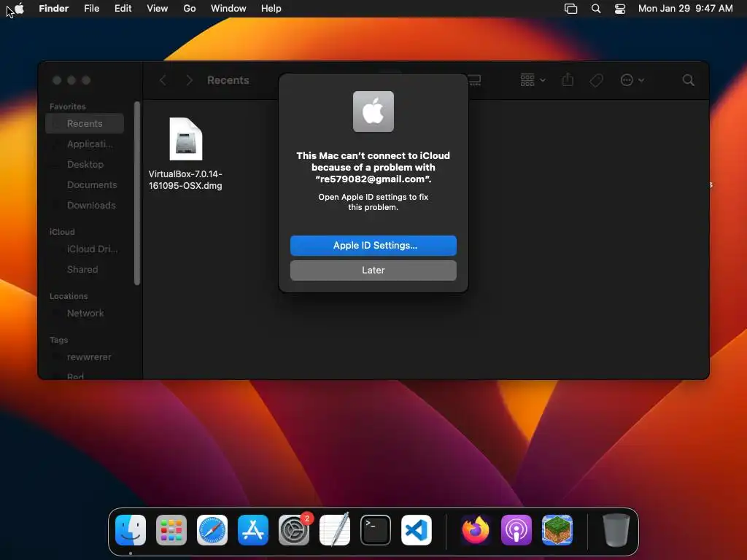Open Control Center in menu bar

point(620,9)
